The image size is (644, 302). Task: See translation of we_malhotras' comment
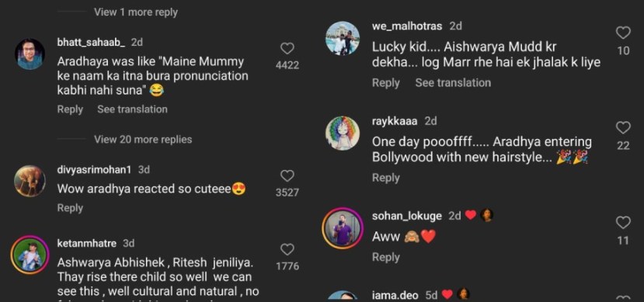click(x=453, y=83)
